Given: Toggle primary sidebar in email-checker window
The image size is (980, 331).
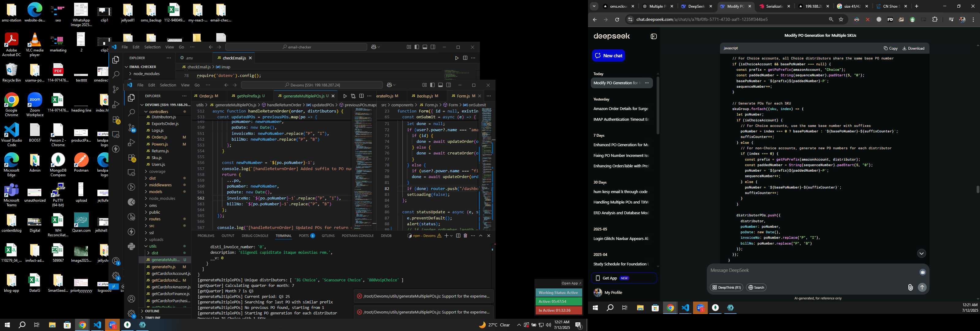Looking at the screenshot, I should point(417,47).
